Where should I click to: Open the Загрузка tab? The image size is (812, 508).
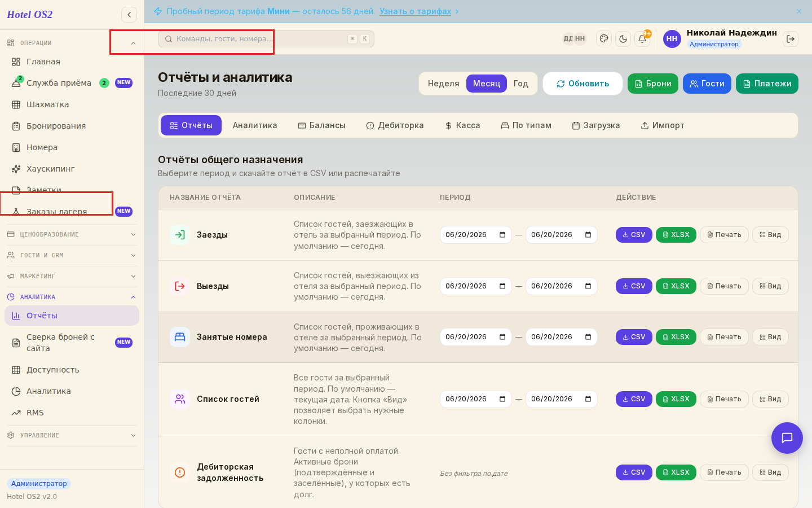596,125
